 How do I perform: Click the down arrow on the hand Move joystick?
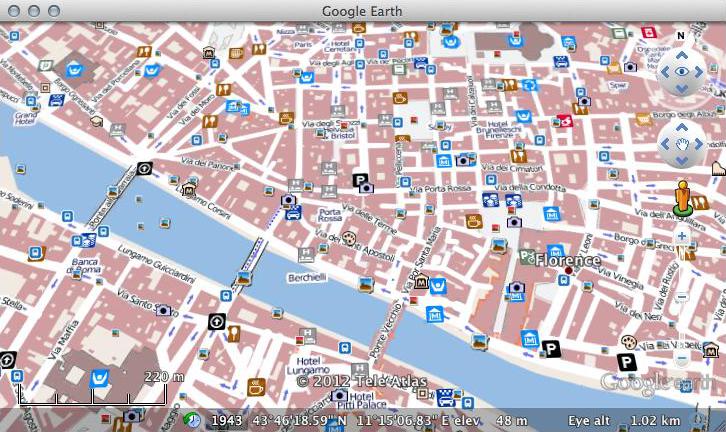click(682, 161)
